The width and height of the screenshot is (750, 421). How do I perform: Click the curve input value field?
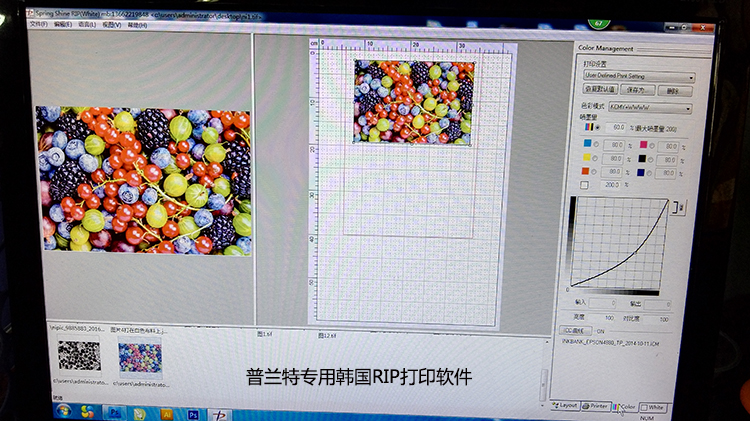pos(603,303)
